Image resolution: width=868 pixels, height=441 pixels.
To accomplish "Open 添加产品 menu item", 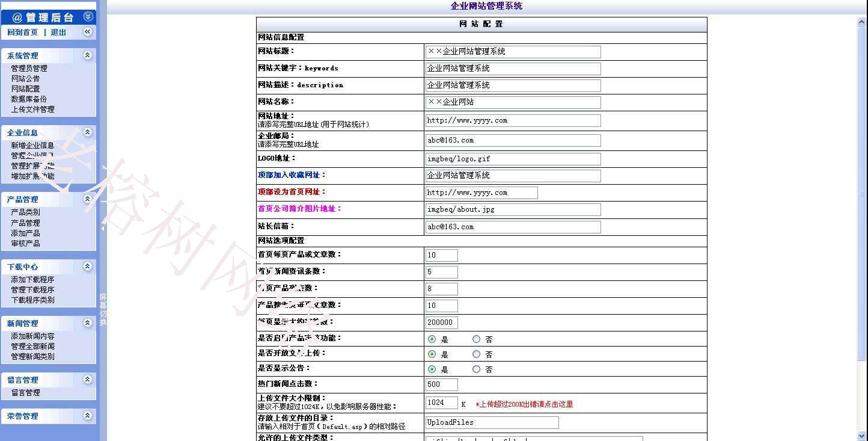I will click(x=25, y=233).
